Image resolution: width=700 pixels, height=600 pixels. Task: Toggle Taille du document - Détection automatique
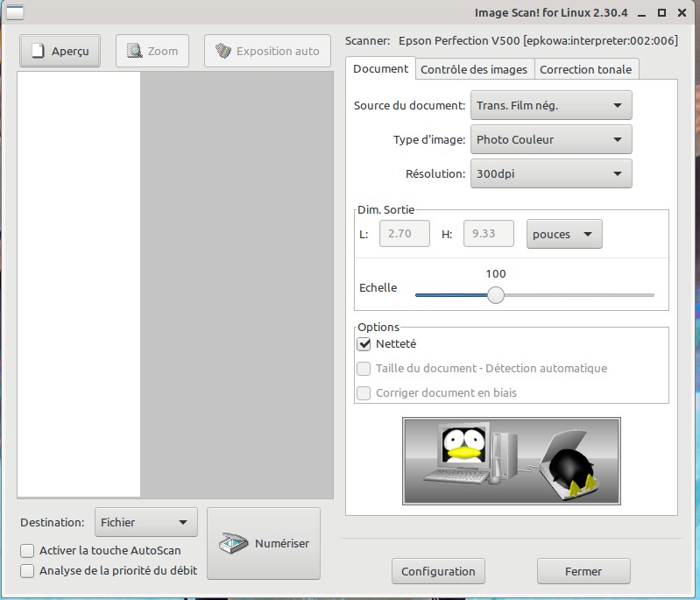coord(364,368)
